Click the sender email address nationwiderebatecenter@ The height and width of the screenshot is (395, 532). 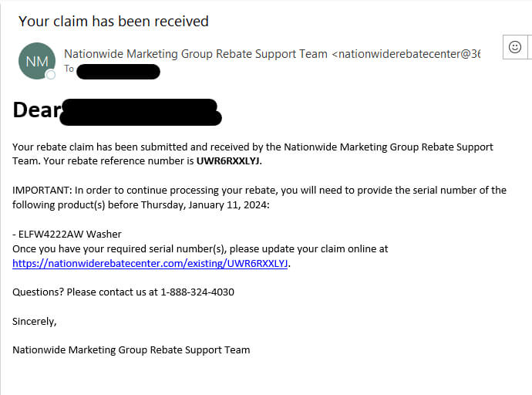click(x=406, y=53)
